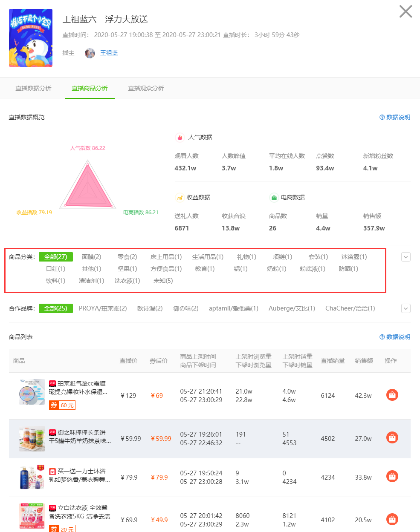Screen dimensions: 420x532
Task: Filter products by 零食(2)
Action: (127, 257)
